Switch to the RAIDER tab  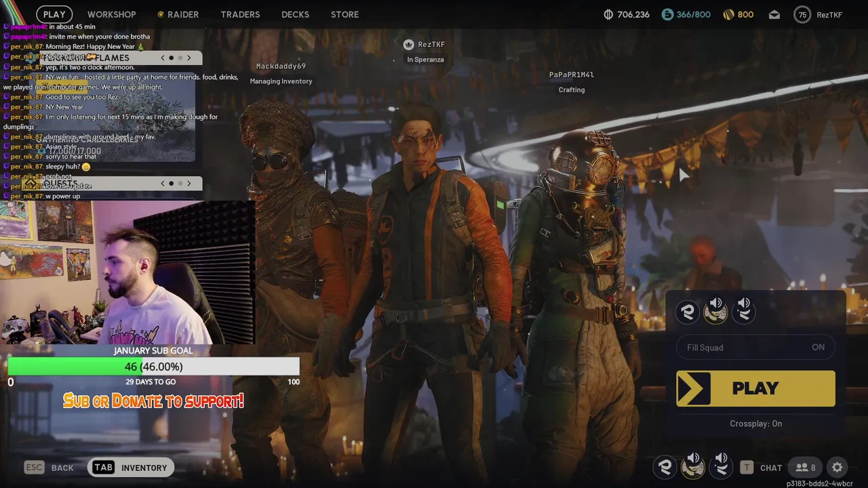coord(178,14)
